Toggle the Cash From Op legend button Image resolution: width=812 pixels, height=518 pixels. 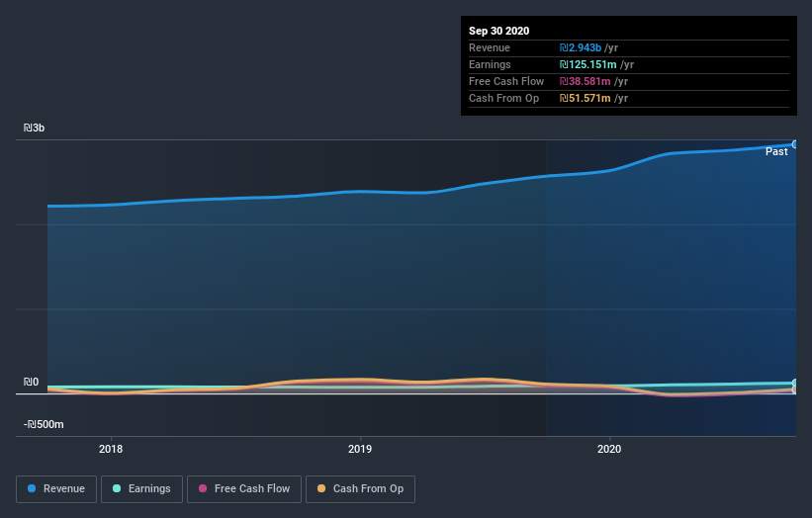360,489
